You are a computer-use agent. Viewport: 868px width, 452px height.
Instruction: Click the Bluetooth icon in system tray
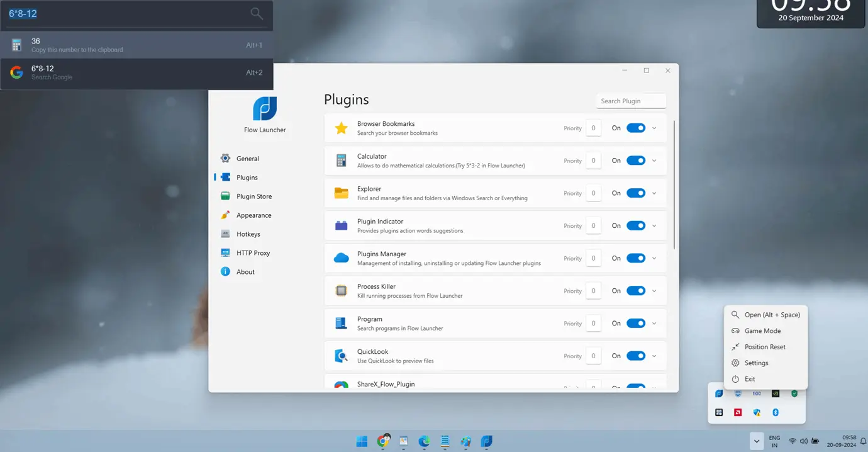click(776, 412)
